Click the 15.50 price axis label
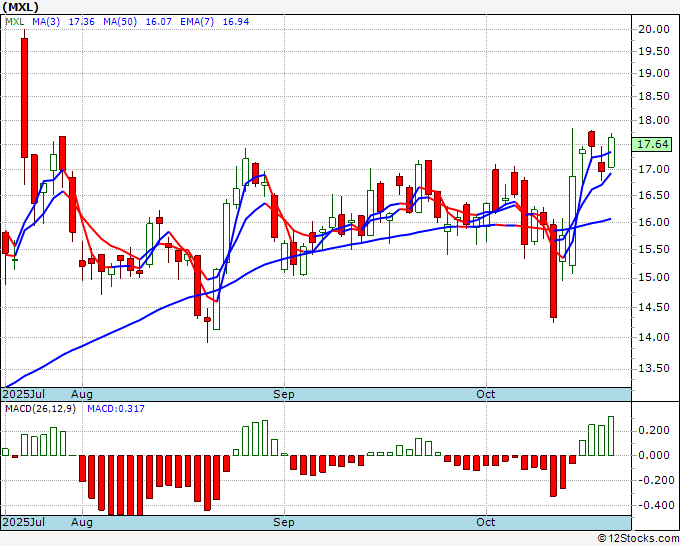This screenshot has width=680, height=546. tap(654, 249)
